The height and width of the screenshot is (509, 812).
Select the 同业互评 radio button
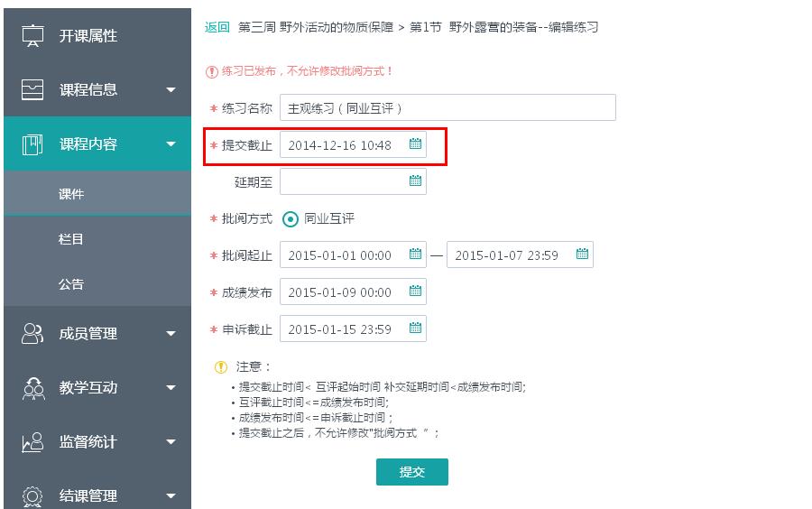pos(291,218)
